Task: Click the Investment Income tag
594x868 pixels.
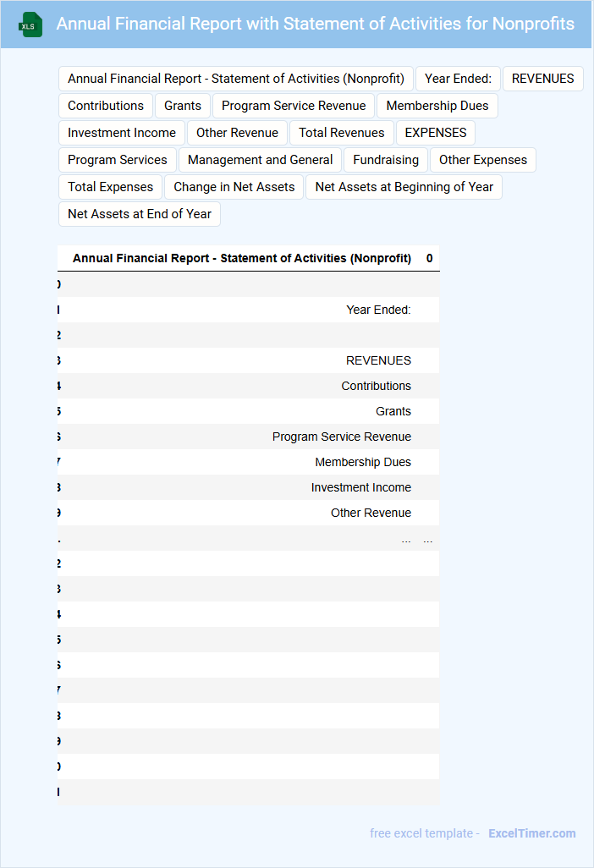Action: 122,133
